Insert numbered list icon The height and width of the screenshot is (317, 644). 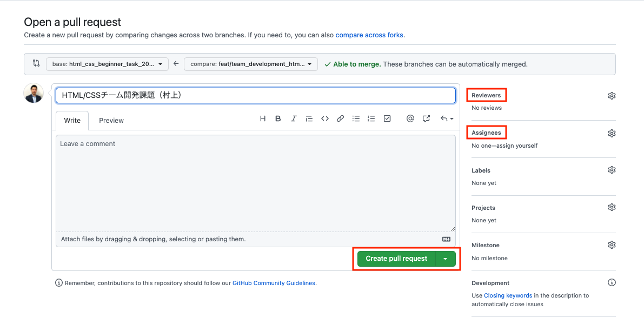click(x=371, y=119)
